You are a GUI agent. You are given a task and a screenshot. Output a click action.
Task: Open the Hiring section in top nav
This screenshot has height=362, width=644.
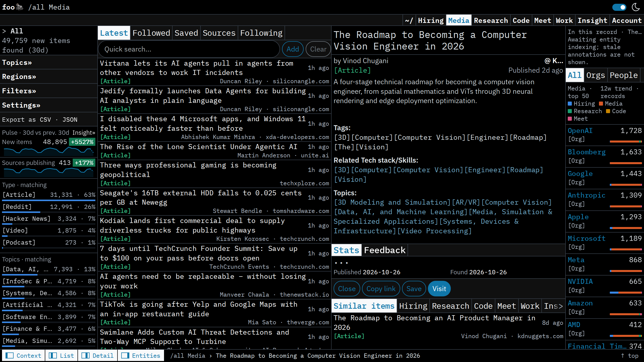click(x=431, y=20)
